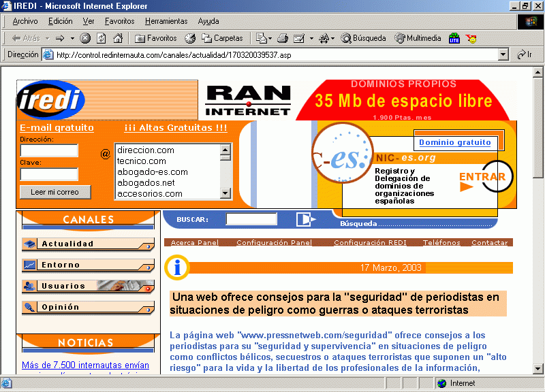Open the Archivo menu

25,21
